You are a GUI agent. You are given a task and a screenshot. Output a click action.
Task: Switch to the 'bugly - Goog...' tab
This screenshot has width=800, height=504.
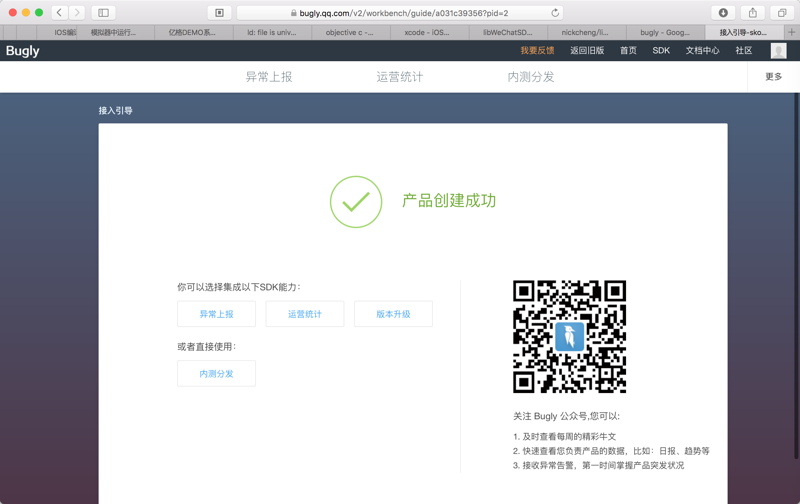click(665, 32)
